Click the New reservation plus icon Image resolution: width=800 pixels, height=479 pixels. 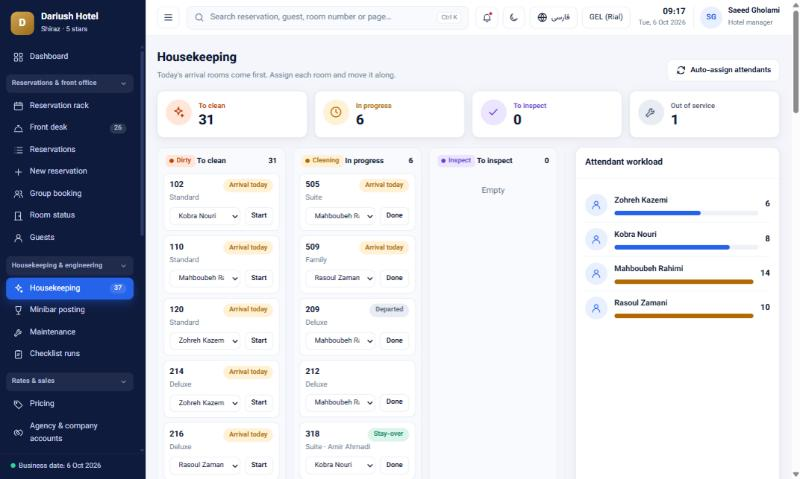[x=18, y=171]
